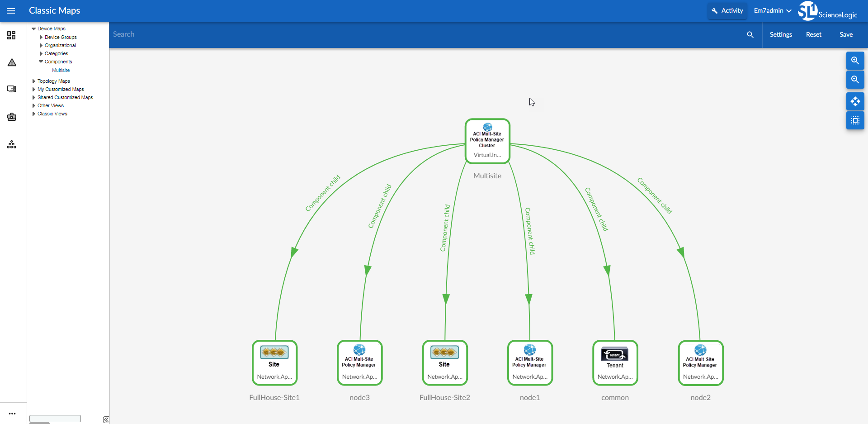Click the Device Maps tree label

(51, 29)
